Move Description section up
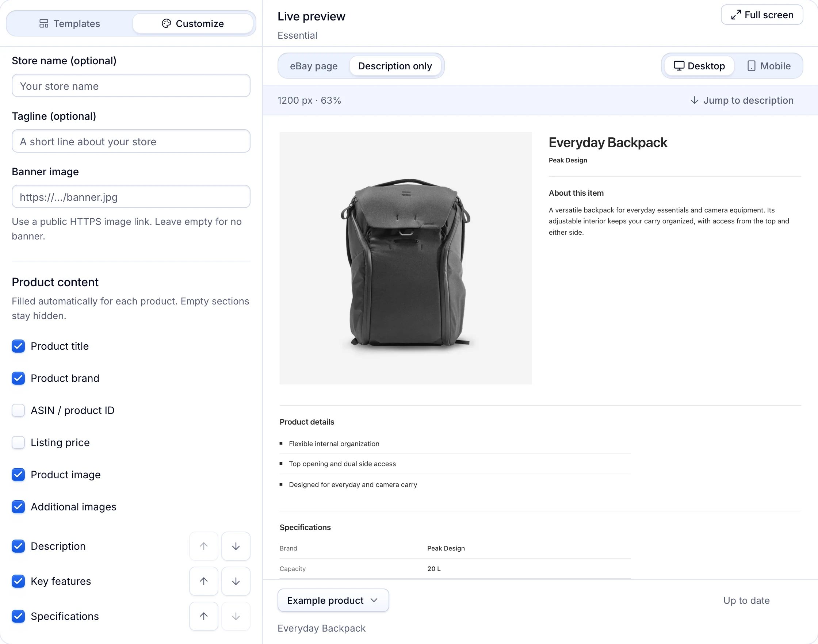The width and height of the screenshot is (818, 644). [204, 546]
